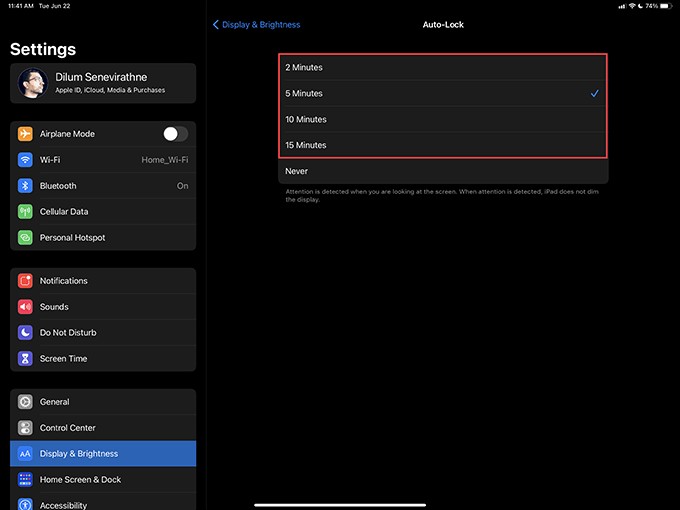The height and width of the screenshot is (510, 680).
Task: Tap the Home_Wi-Fi network value
Action: (165, 160)
